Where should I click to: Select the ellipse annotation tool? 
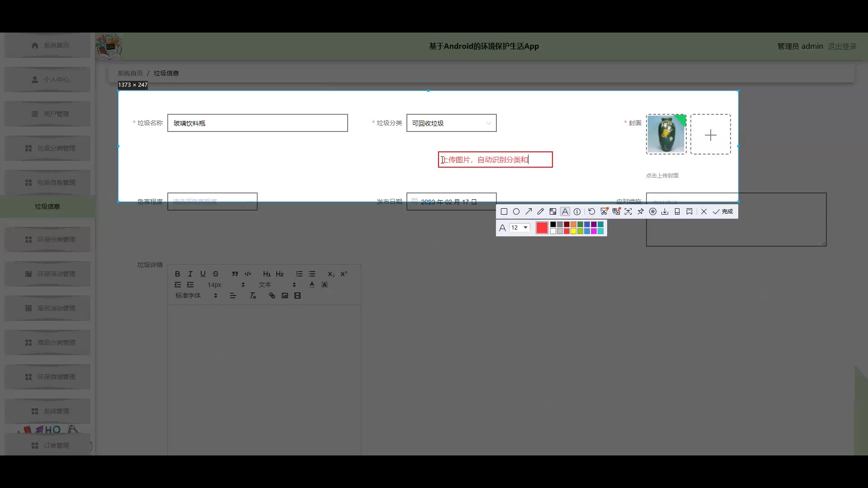point(516,211)
